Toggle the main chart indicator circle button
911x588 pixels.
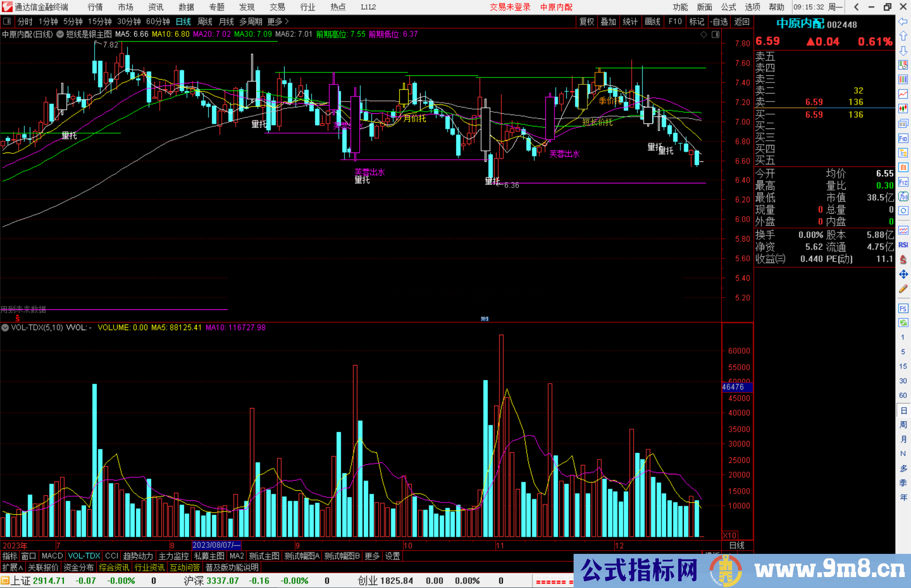click(x=60, y=34)
